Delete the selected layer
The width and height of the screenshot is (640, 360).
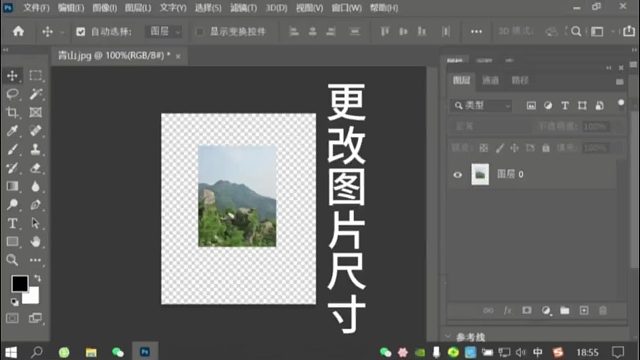coord(603,311)
